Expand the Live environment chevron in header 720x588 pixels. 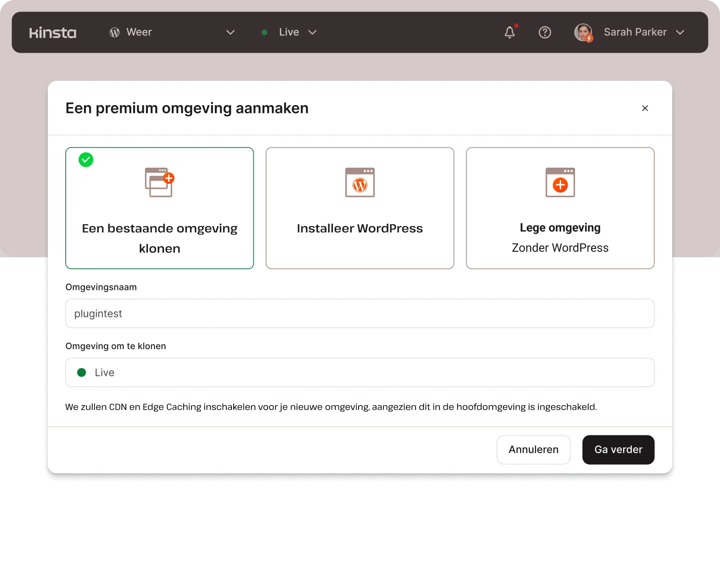pyautogui.click(x=312, y=32)
